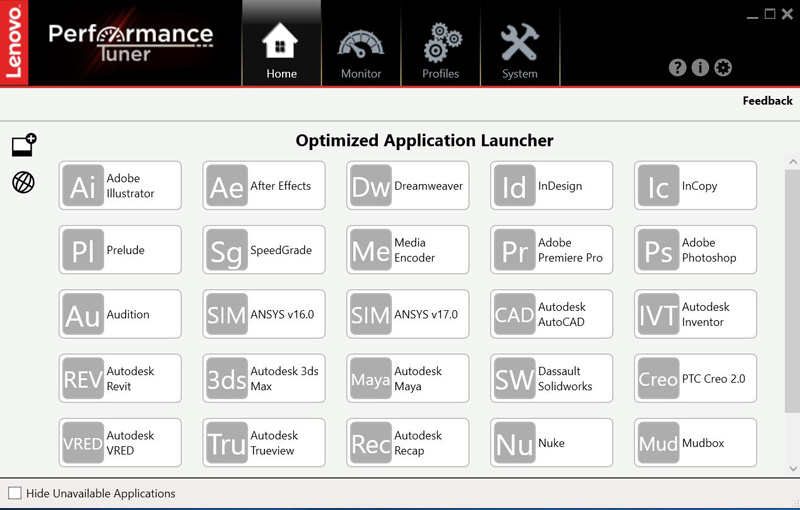Open Adobe Premiere Pro tile
Screen dimensions: 800x510
(552, 250)
